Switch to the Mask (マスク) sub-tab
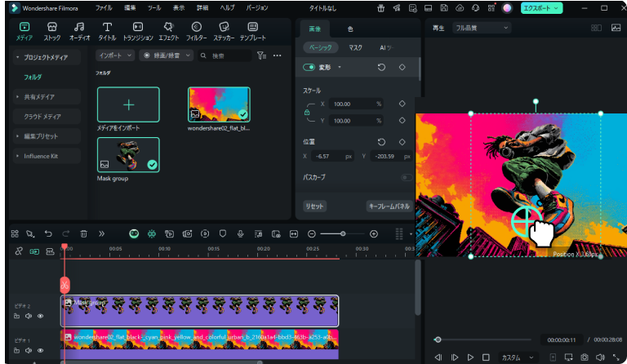Viewport: 627px width, 364px height. (355, 47)
